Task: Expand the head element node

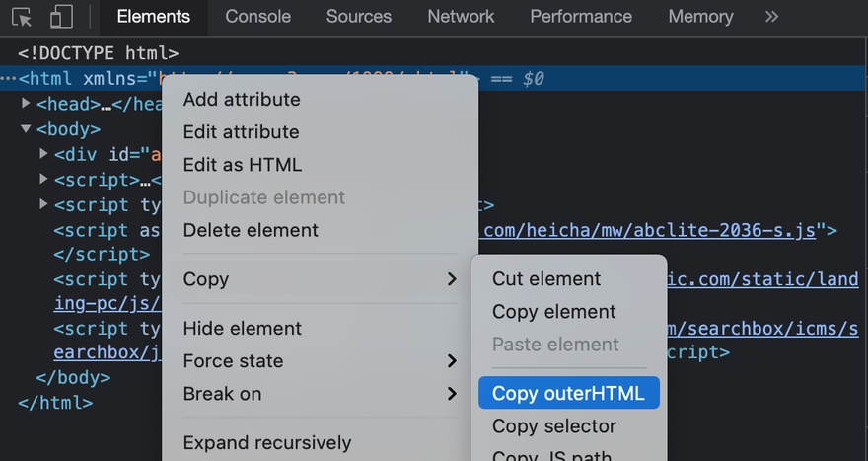Action: tap(27, 103)
